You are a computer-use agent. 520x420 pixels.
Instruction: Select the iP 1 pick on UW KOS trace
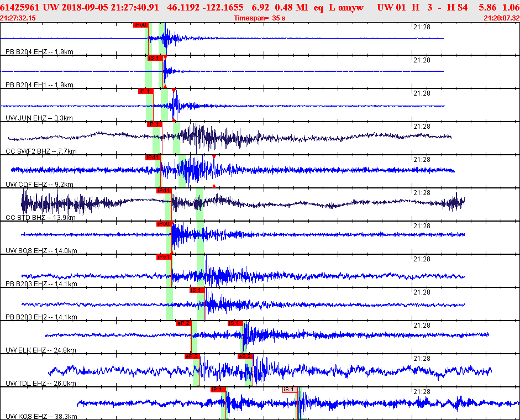tap(218, 390)
